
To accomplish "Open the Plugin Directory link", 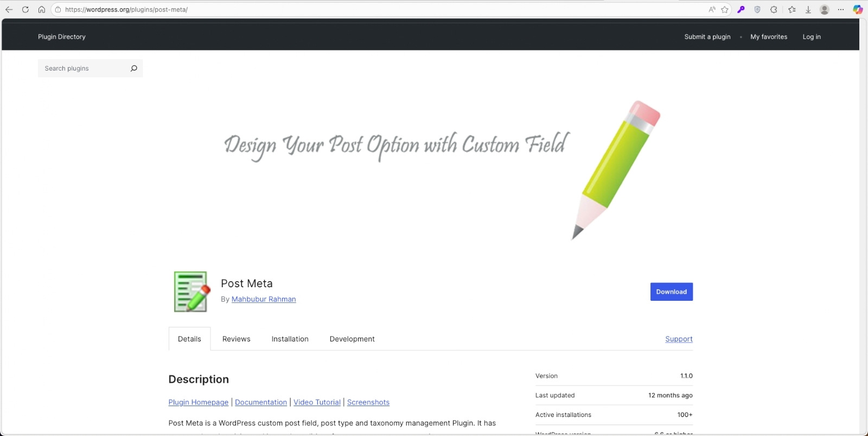I will click(62, 37).
